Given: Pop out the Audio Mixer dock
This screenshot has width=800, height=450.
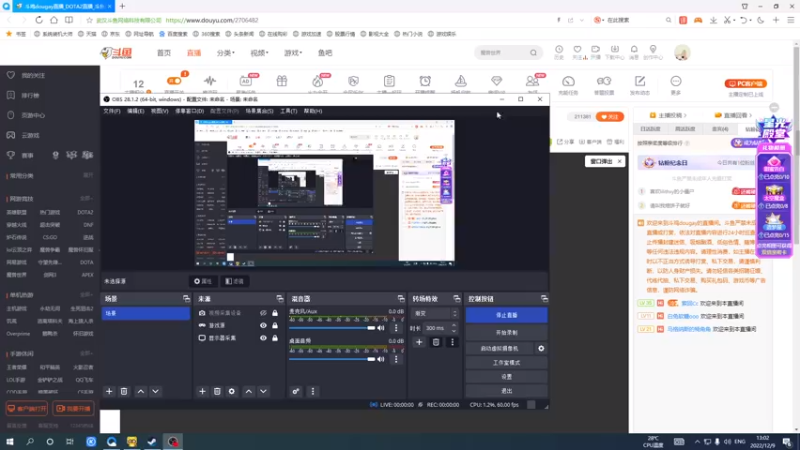Looking at the screenshot, I should click(401, 298).
